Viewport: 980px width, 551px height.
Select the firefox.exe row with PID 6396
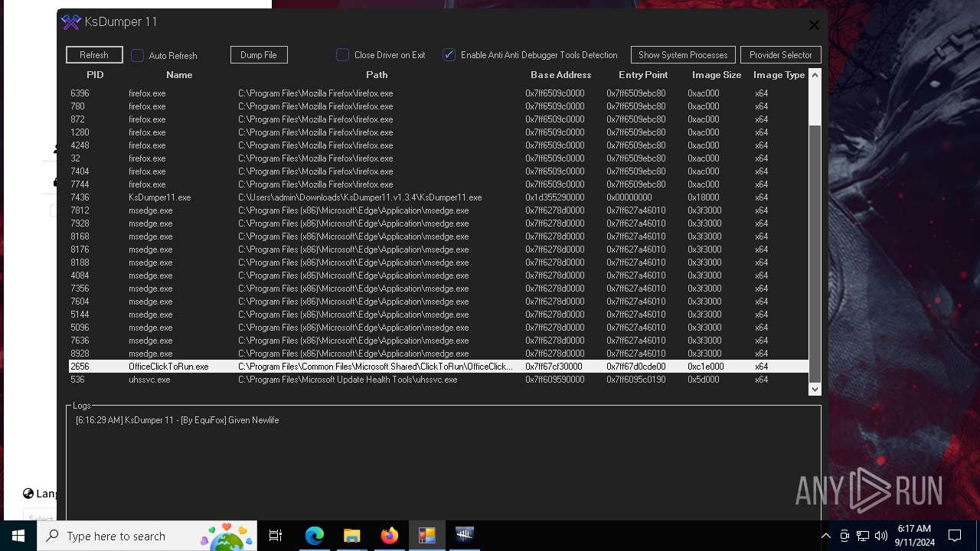(x=438, y=93)
